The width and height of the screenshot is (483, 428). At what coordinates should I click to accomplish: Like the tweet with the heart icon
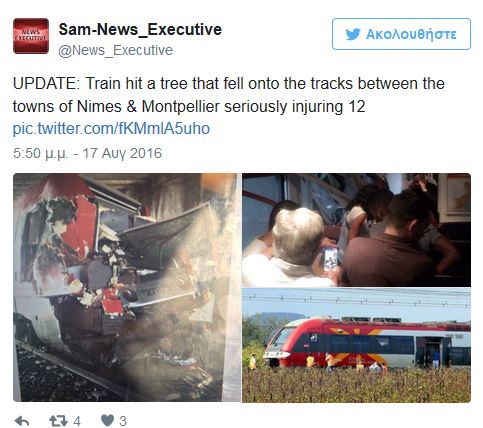coord(107,421)
